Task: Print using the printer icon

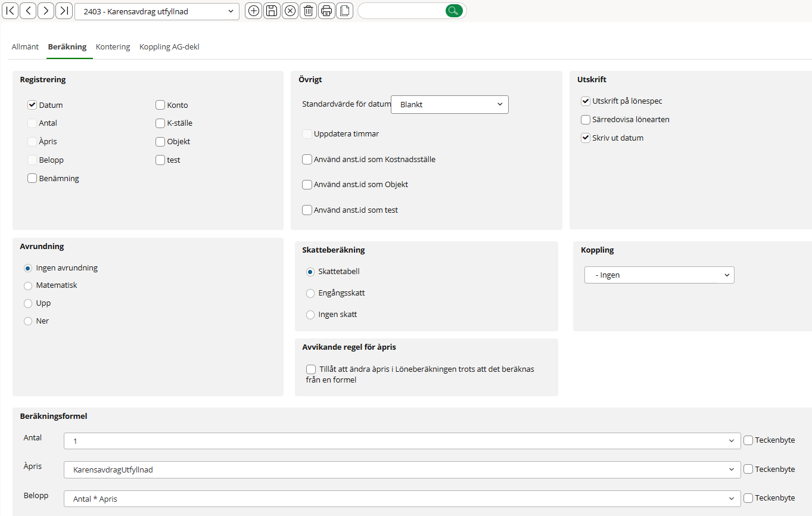Action: [x=326, y=11]
